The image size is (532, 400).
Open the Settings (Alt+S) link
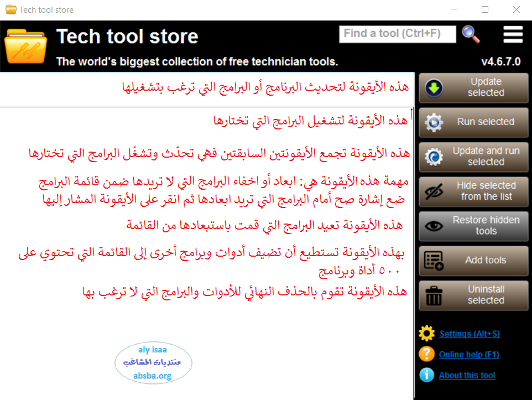click(470, 334)
